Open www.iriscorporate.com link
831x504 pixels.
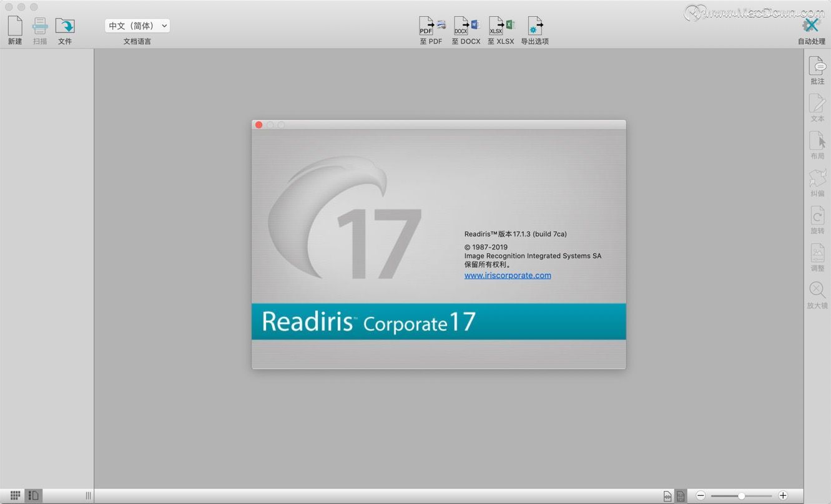508,275
